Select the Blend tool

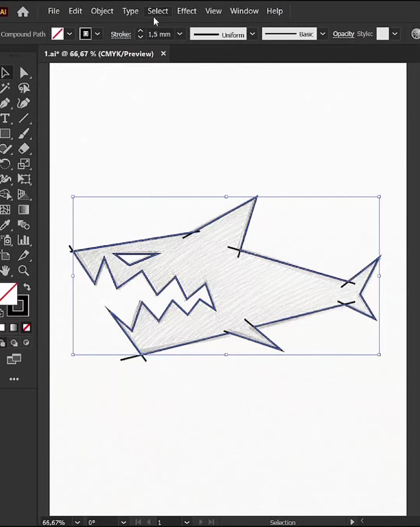24,225
